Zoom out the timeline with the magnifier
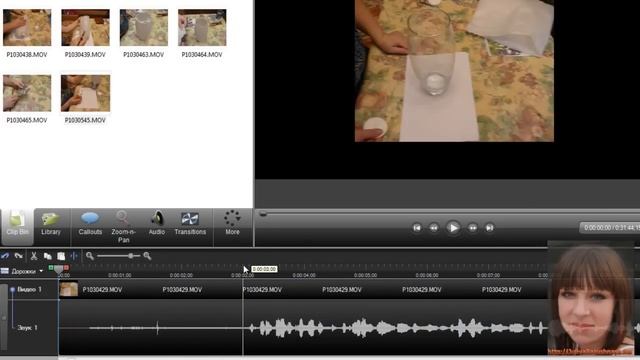Screen dimensions: 640x360 click(x=90, y=256)
